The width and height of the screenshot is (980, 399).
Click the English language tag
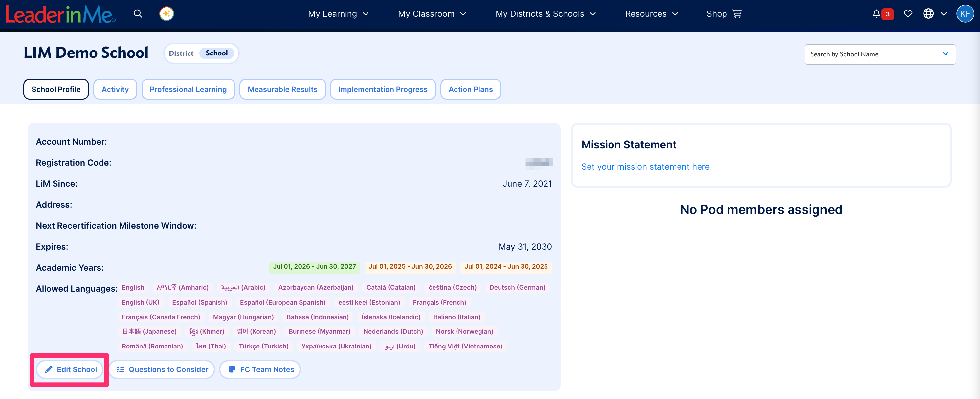(133, 288)
